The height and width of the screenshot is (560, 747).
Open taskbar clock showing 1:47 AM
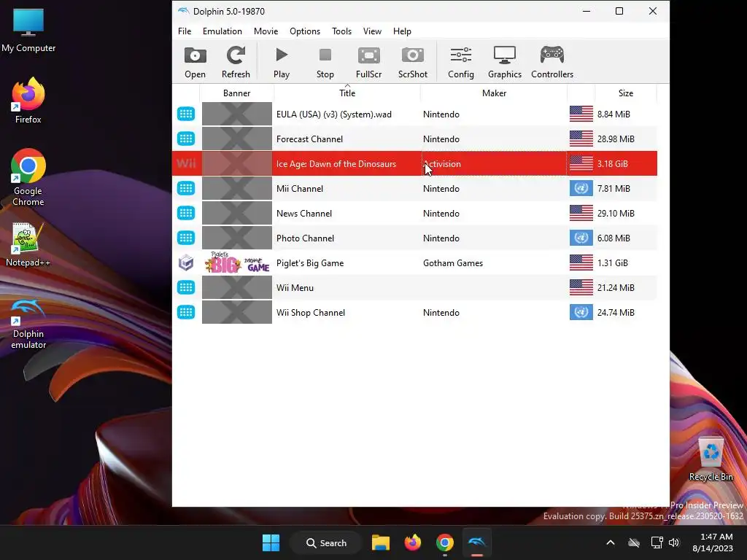tap(713, 542)
